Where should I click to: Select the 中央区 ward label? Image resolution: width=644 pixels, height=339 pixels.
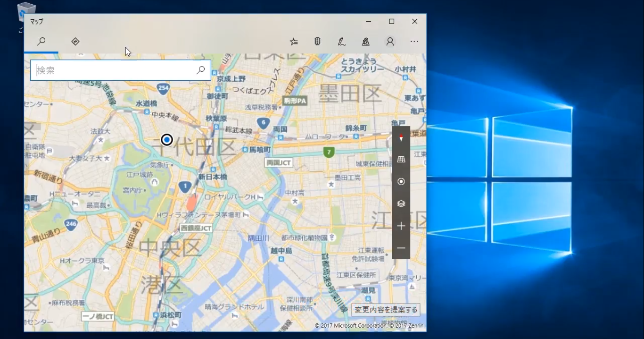point(170,249)
